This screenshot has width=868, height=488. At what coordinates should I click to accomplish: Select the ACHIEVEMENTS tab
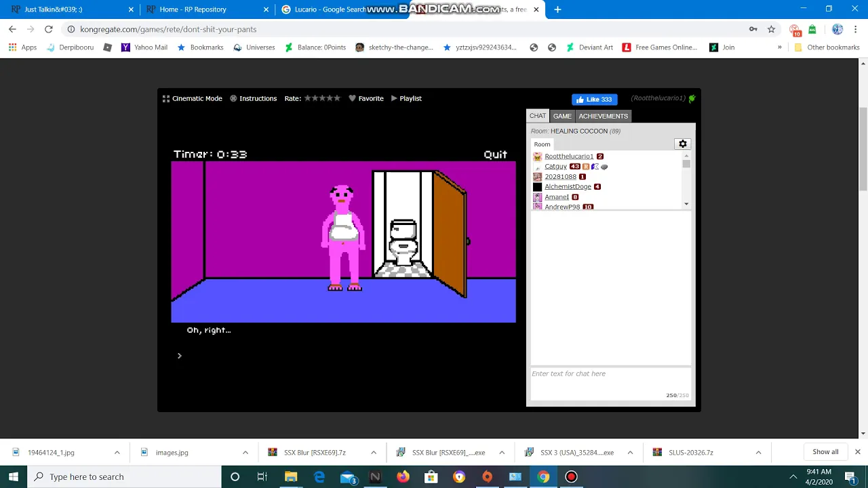click(x=603, y=116)
